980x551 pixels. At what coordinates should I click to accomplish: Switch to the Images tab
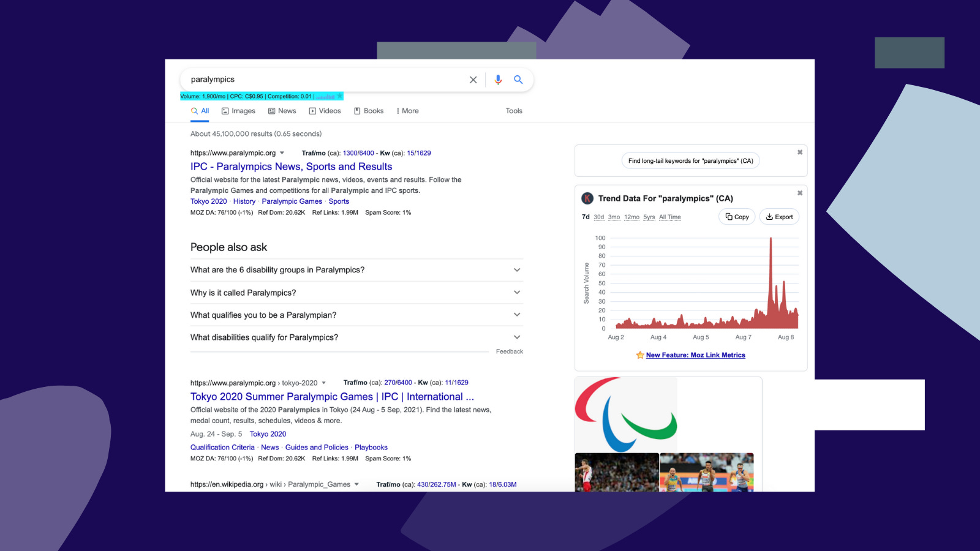[238, 111]
